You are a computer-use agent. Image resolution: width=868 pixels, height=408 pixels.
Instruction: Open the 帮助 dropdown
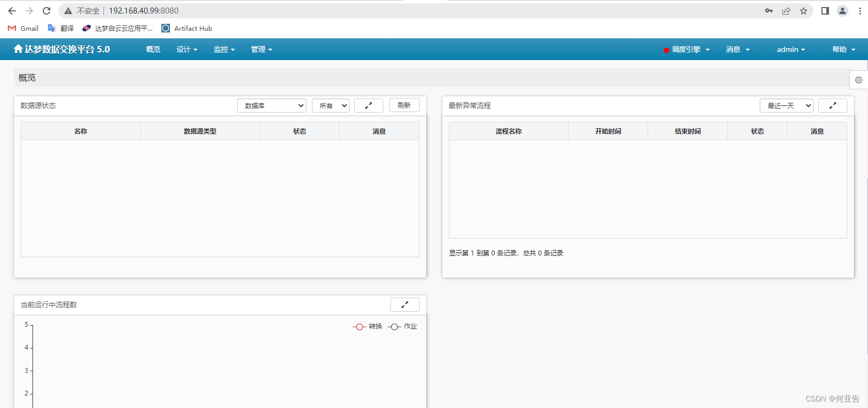[x=844, y=49]
